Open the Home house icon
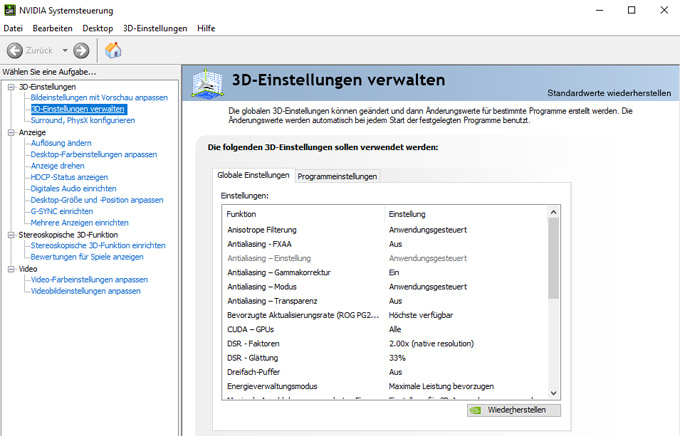 tap(113, 50)
